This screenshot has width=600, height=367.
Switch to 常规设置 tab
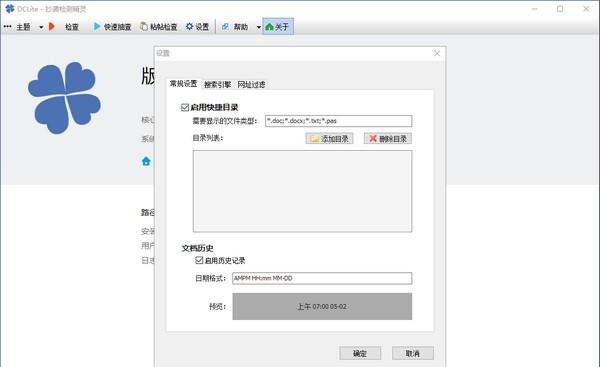coord(183,84)
